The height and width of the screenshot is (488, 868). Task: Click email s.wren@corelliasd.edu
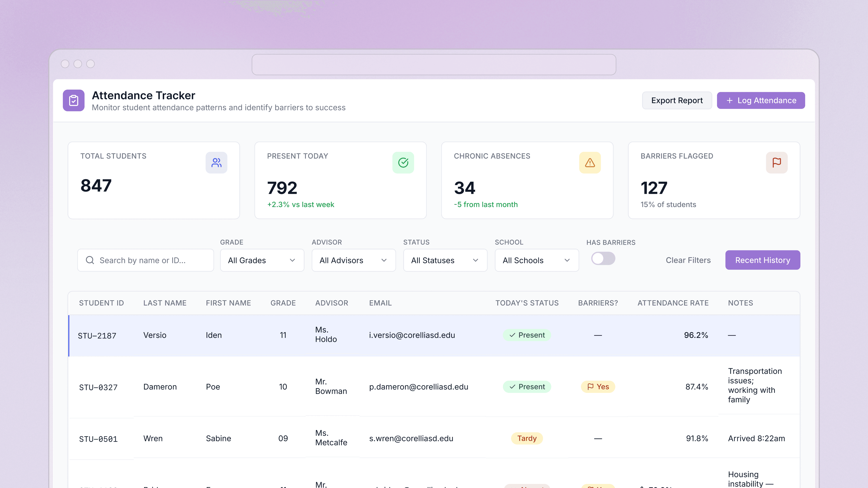[411, 439]
